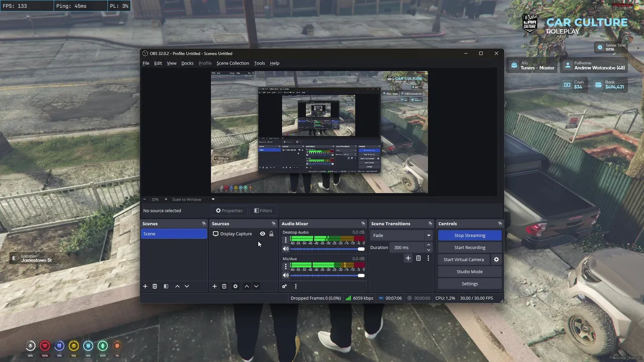
Task: Add a new source with plus icon
Action: click(214, 286)
